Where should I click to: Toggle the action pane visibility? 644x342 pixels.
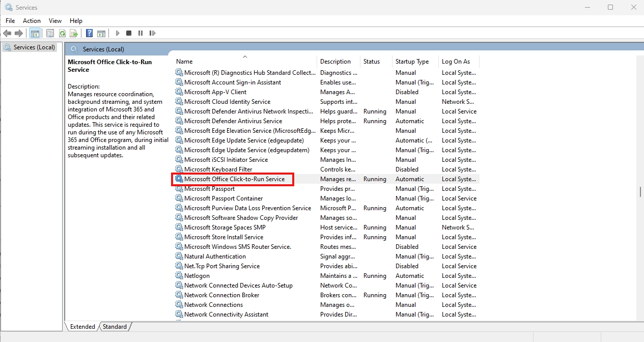click(x=101, y=33)
